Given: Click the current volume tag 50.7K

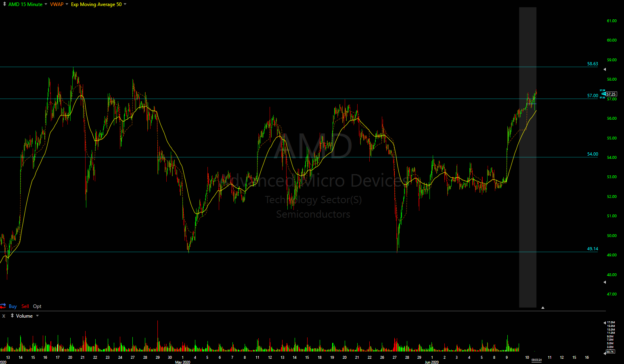Looking at the screenshot, I should coord(610,352).
